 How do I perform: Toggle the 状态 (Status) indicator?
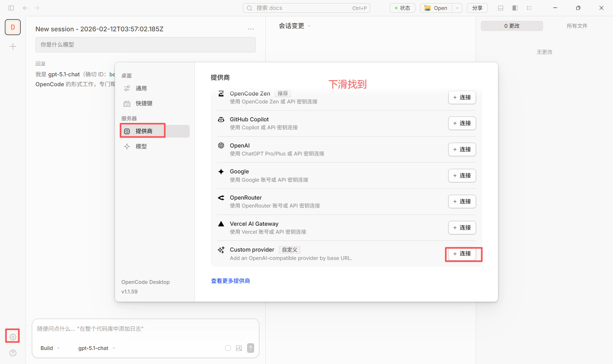402,8
